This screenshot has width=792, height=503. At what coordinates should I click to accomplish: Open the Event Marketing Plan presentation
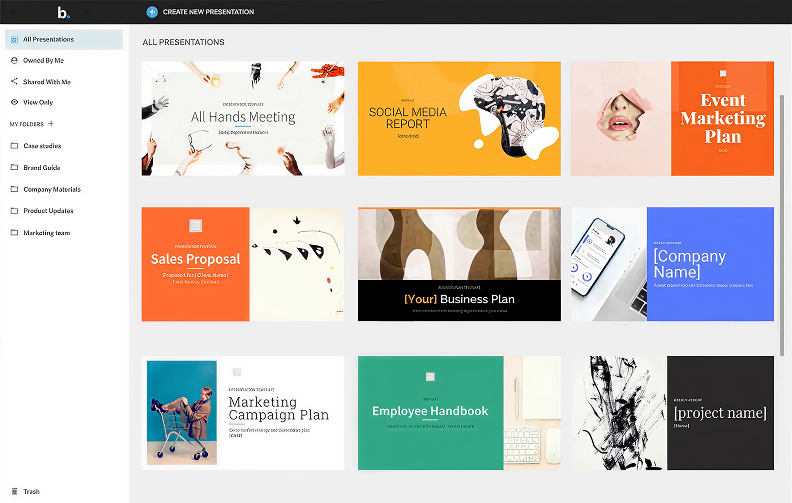point(672,119)
